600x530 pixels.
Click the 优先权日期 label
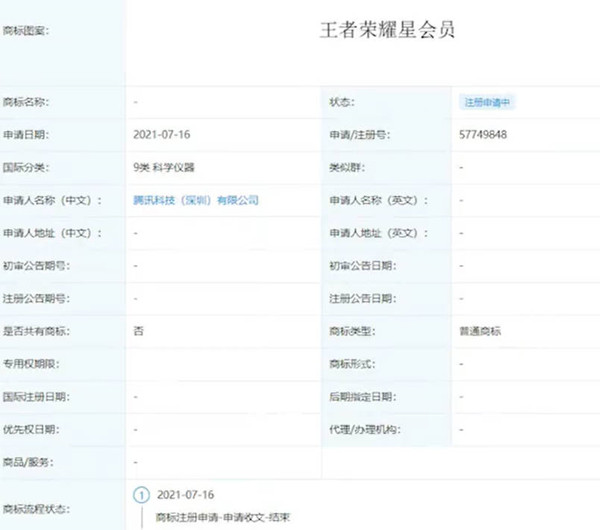[31, 430]
